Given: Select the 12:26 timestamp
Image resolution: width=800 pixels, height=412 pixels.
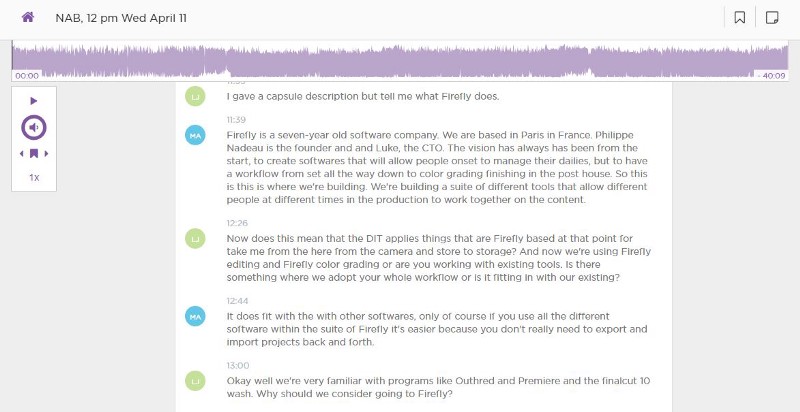Looking at the screenshot, I should [x=237, y=223].
